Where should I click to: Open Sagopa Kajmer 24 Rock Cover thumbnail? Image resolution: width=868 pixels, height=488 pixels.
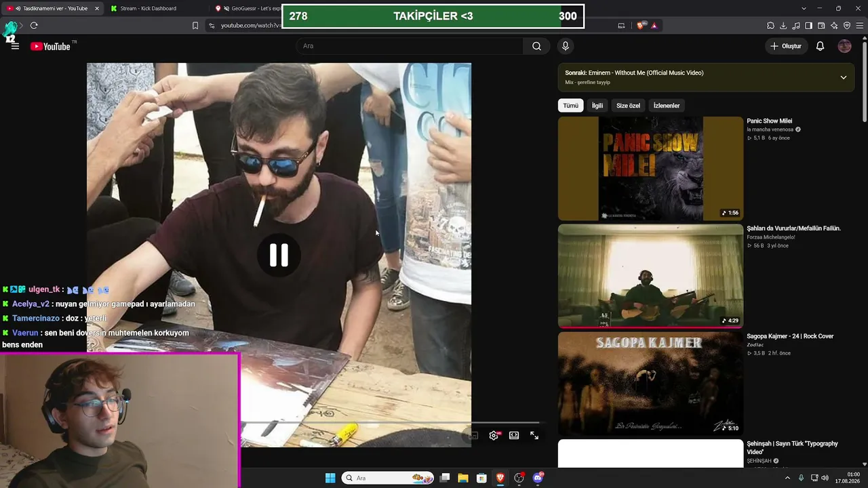pyautogui.click(x=651, y=384)
